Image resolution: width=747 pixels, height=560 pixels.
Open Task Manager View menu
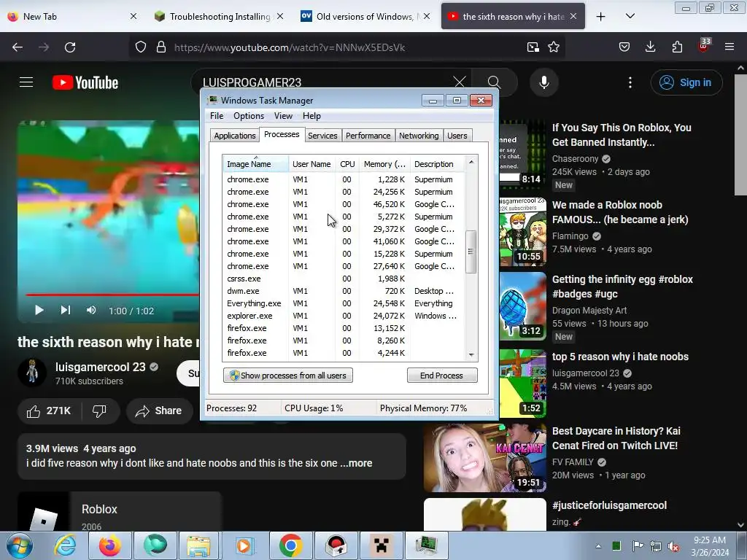point(283,116)
